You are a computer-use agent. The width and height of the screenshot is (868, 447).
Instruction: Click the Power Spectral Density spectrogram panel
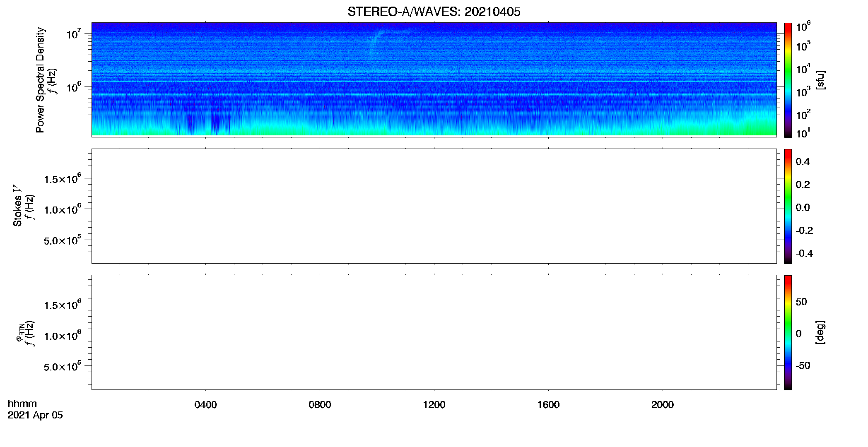(434, 79)
